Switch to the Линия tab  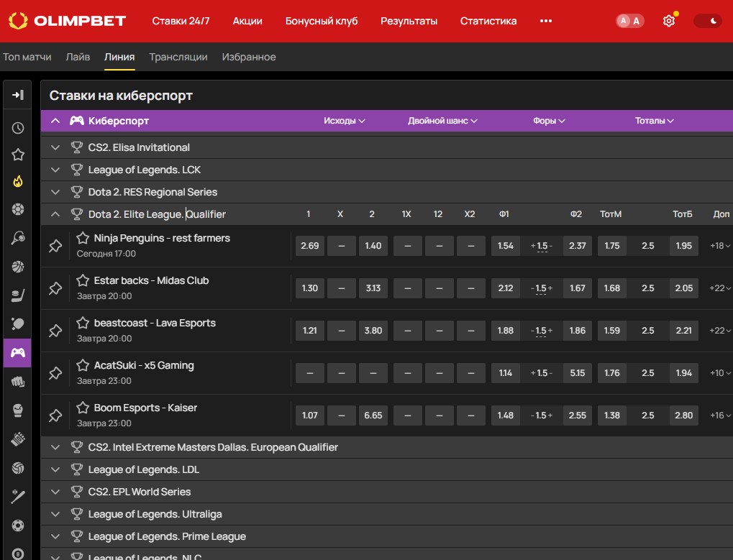tap(119, 57)
